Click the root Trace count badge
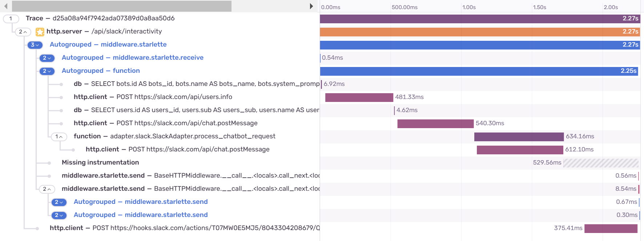 coord(11,19)
